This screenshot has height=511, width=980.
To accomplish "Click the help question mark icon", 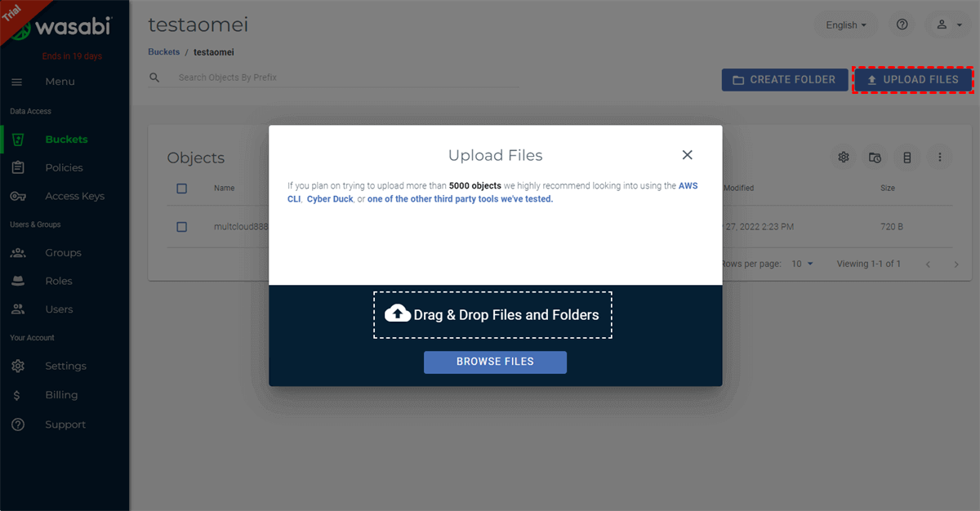I will (x=902, y=24).
